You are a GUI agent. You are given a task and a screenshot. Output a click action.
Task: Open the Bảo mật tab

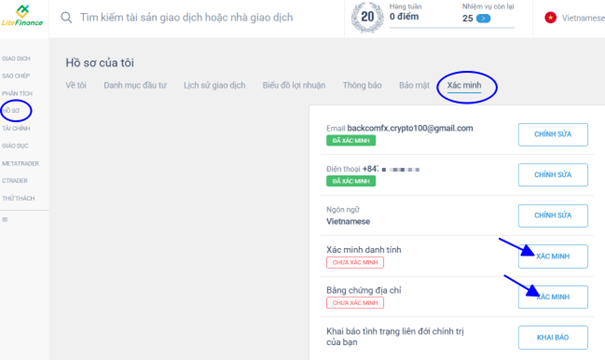click(x=414, y=85)
